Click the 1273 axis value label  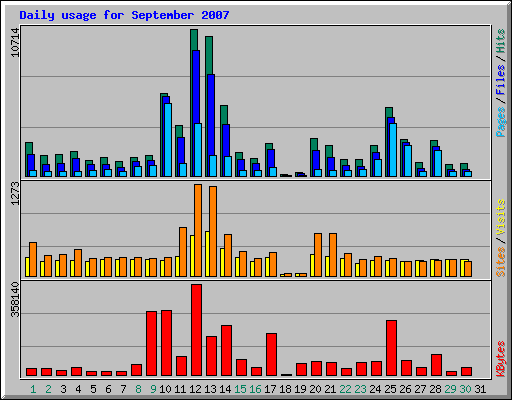[x=15, y=193]
